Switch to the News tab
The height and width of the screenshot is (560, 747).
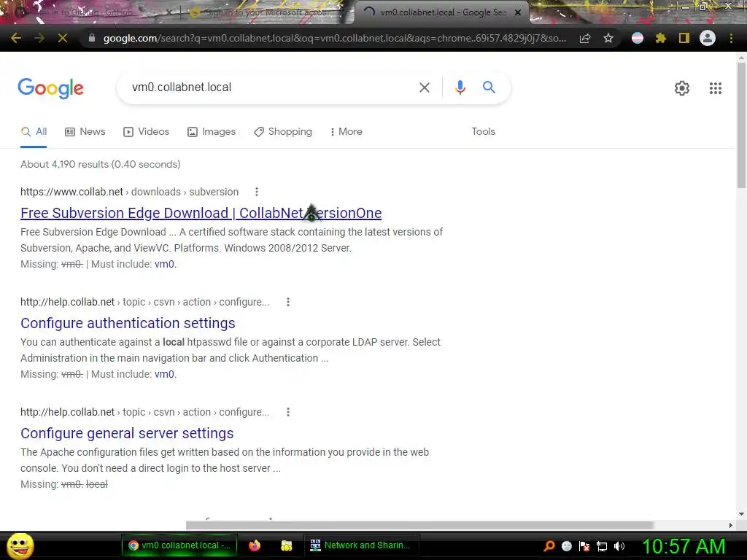[x=85, y=132]
